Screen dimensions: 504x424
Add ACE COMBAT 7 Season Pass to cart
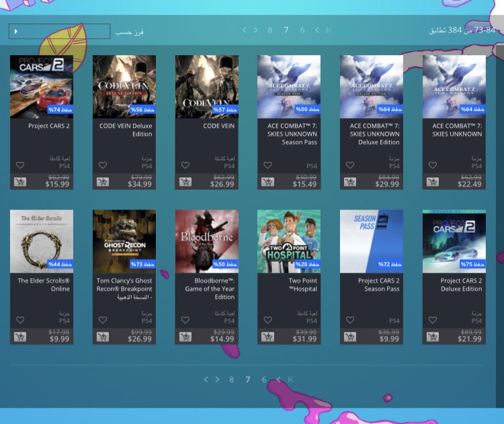click(267, 182)
